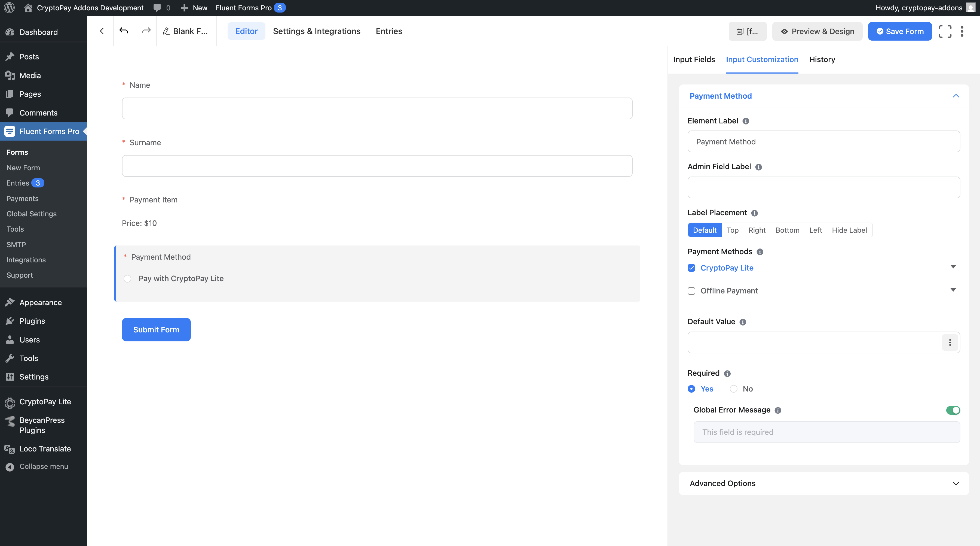Click the Submit Form button

(156, 330)
